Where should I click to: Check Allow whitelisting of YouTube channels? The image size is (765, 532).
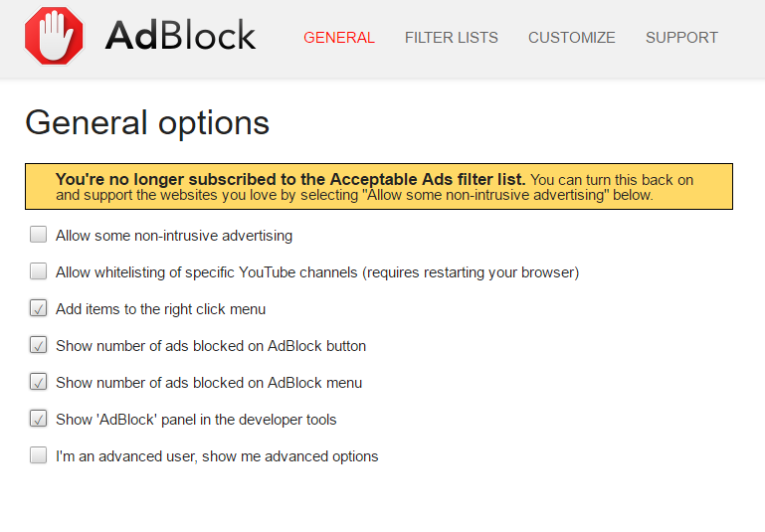coord(38,271)
